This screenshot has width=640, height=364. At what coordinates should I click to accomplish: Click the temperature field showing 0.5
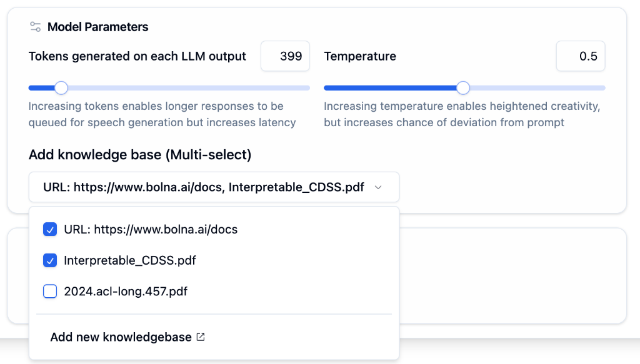(580, 56)
